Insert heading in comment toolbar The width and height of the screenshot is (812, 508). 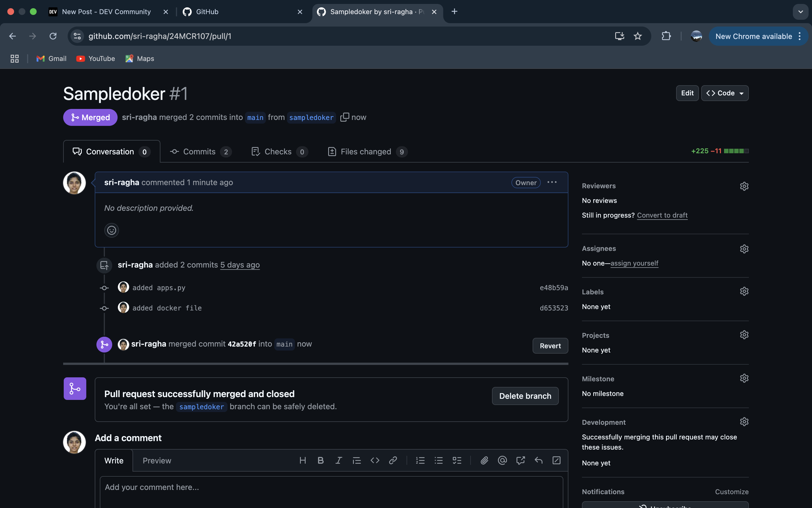click(303, 460)
